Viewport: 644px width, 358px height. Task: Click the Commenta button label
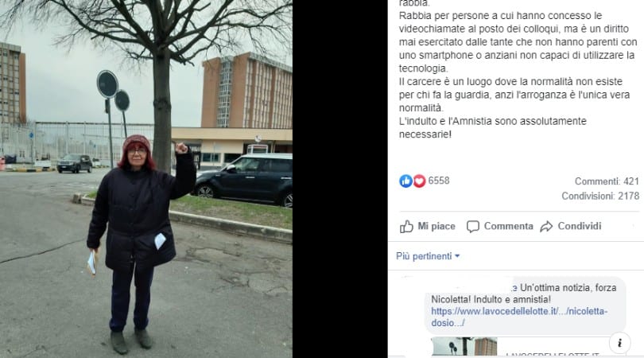point(509,226)
